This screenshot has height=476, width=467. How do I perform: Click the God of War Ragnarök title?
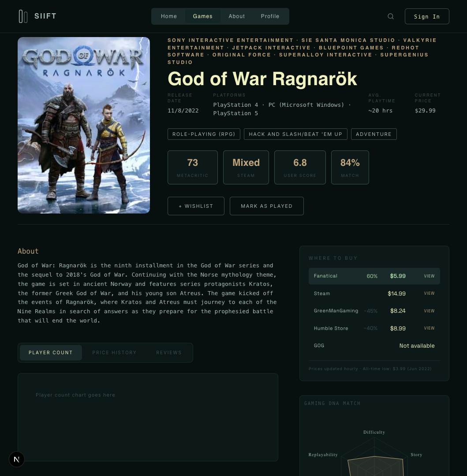point(262,79)
